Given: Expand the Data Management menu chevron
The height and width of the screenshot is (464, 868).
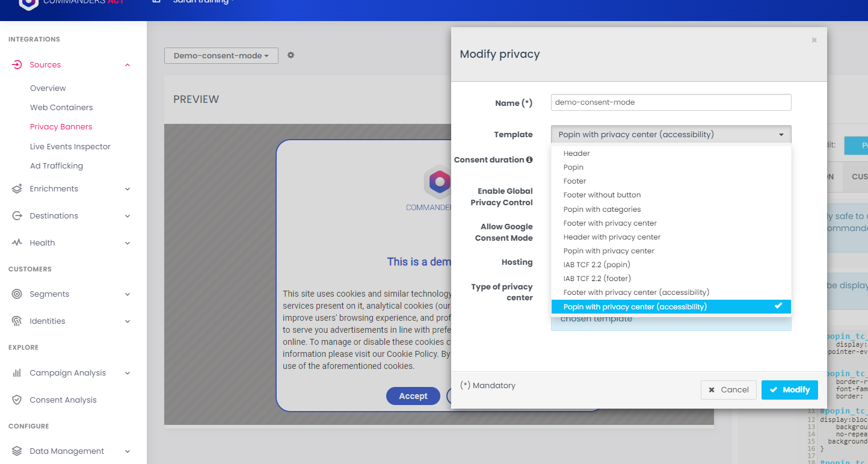Looking at the screenshot, I should tap(128, 451).
